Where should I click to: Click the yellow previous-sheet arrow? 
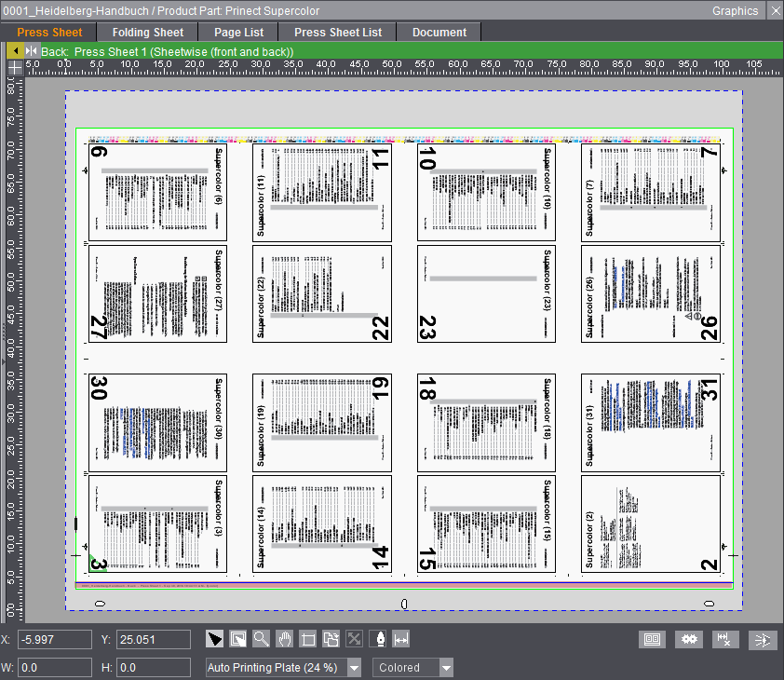click(16, 51)
